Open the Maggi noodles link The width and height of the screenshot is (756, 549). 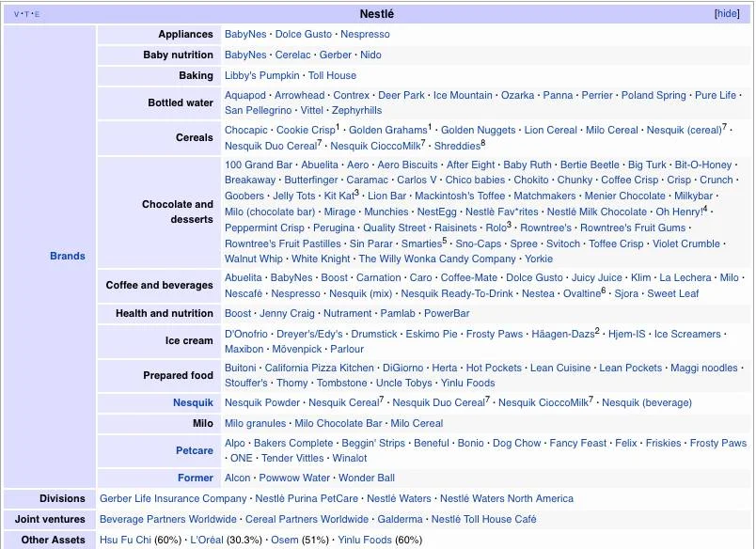704,368
